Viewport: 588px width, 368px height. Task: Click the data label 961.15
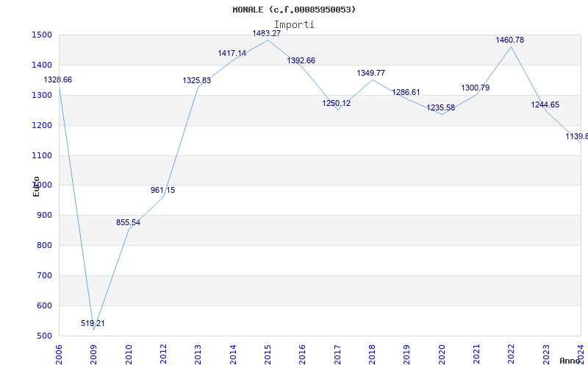162,190
